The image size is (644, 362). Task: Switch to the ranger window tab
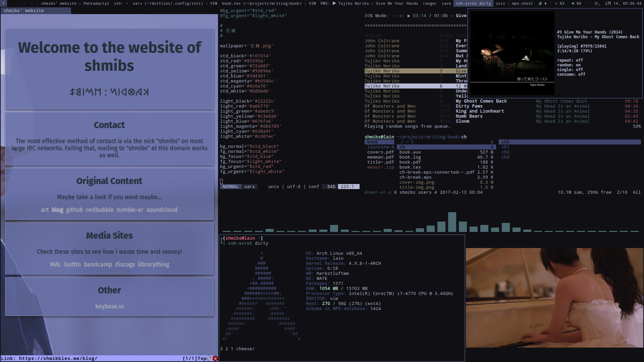(430, 3)
